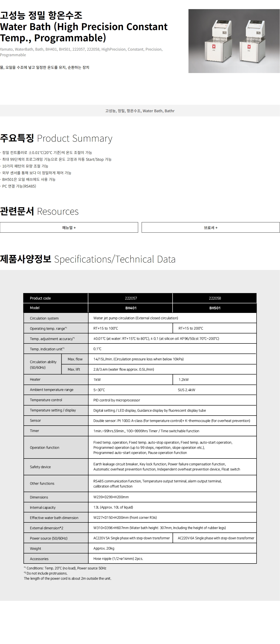Viewport: 280px width, 644px height.
Task: Click the RT+15 to 200°C temperature cell
Action: (191, 328)
